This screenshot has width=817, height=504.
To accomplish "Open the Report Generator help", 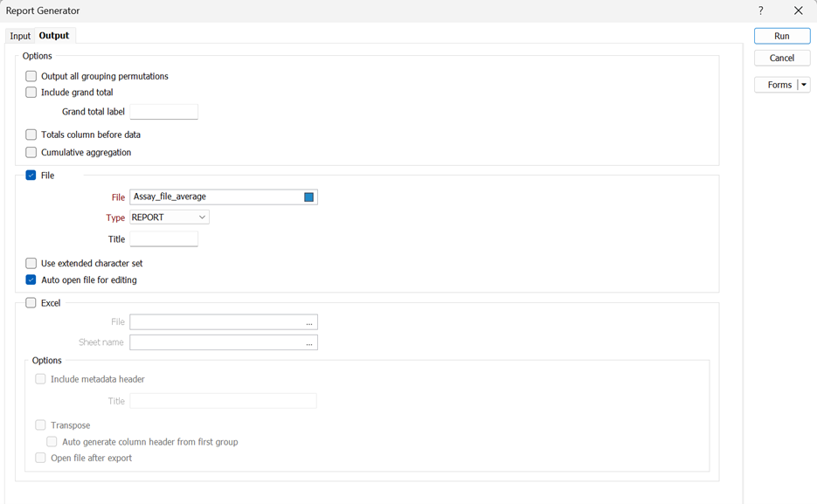I will point(759,10).
